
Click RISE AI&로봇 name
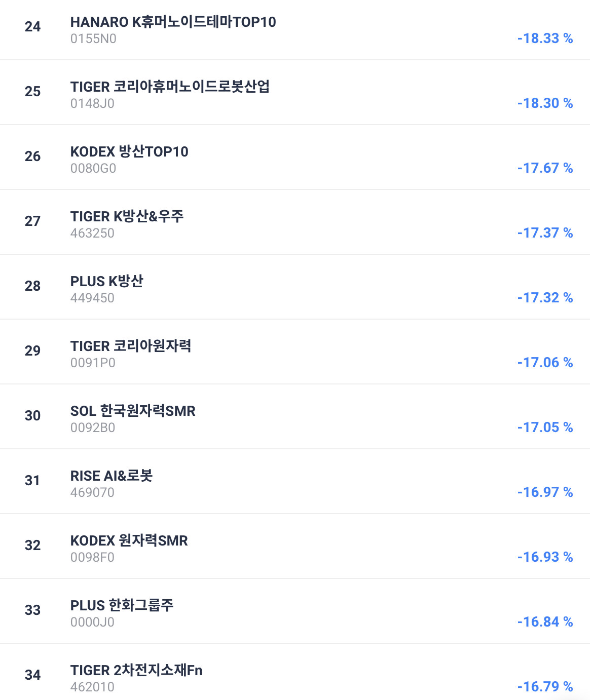point(112,476)
